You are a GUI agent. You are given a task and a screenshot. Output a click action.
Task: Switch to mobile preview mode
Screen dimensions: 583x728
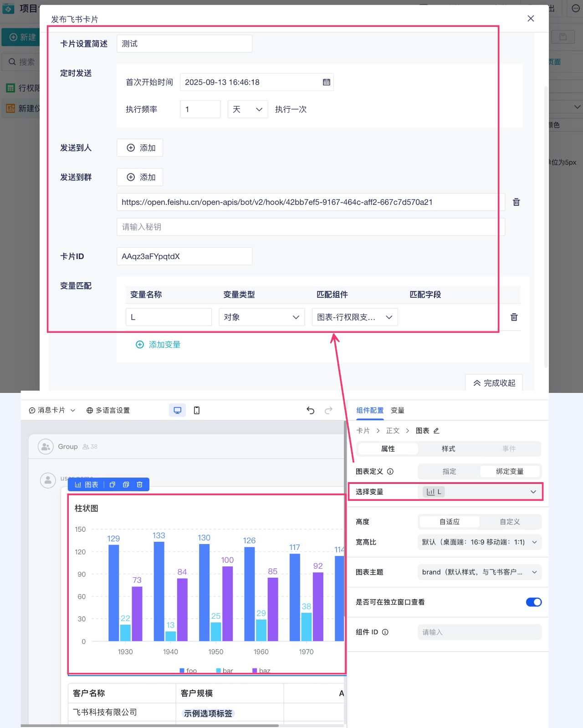[x=197, y=410]
